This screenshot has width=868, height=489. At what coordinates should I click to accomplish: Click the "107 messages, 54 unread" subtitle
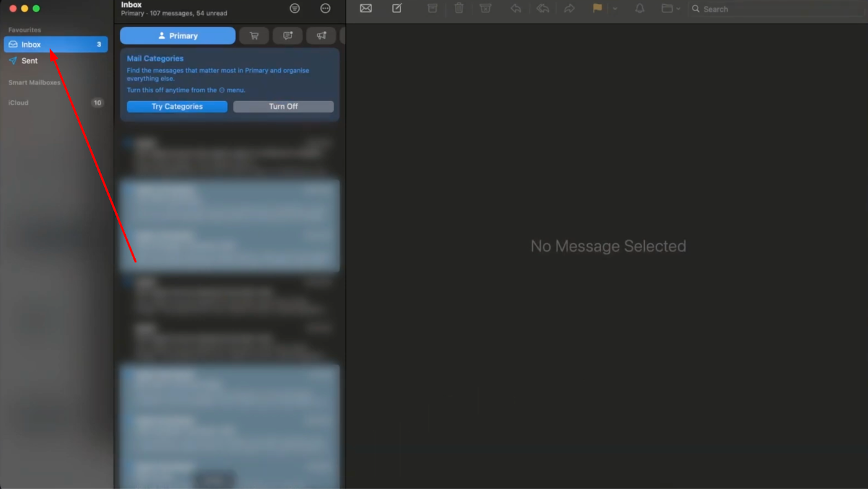(x=188, y=13)
